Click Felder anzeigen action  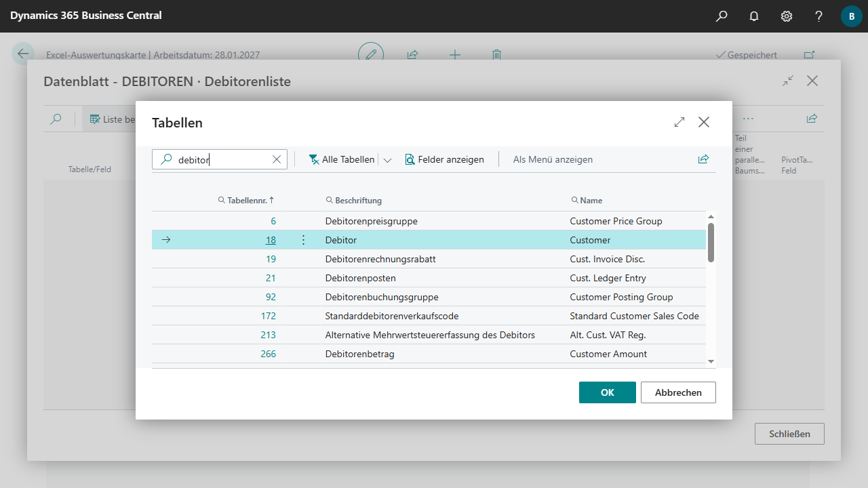pos(445,159)
